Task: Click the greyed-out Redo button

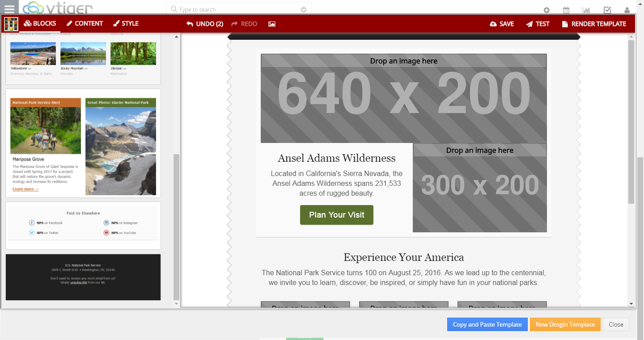Action: [x=244, y=24]
